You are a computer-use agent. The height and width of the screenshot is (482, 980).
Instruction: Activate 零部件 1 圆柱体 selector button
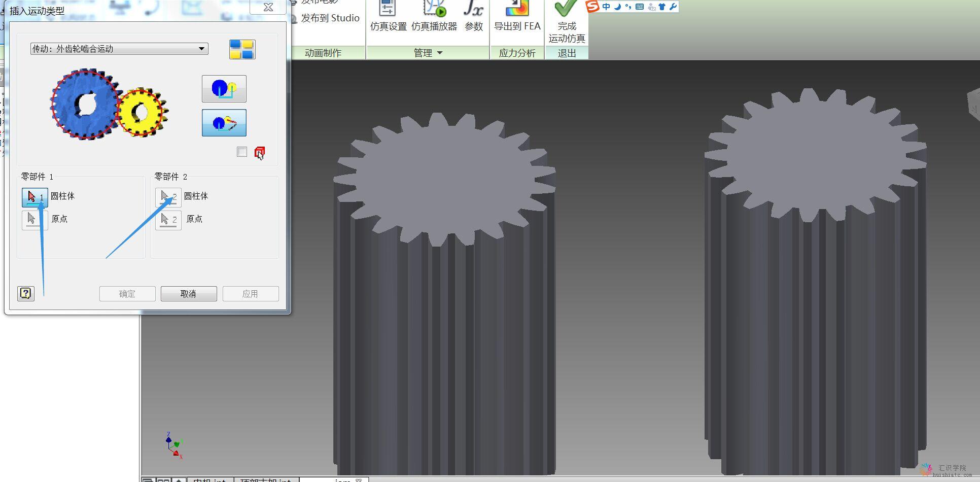tap(35, 197)
